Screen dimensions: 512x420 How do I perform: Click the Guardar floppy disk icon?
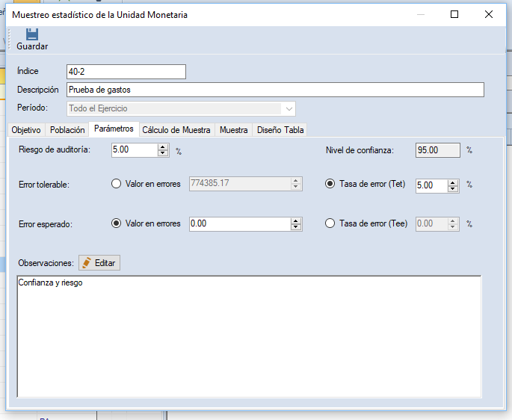32,34
